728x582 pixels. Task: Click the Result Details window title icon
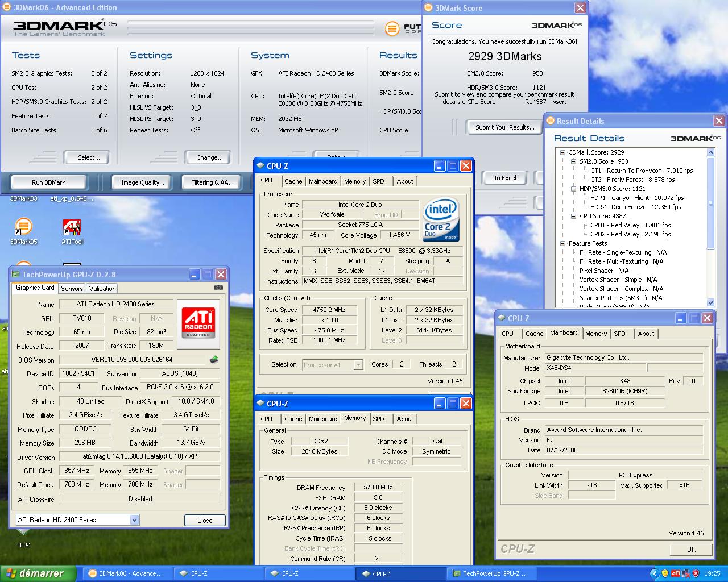550,121
